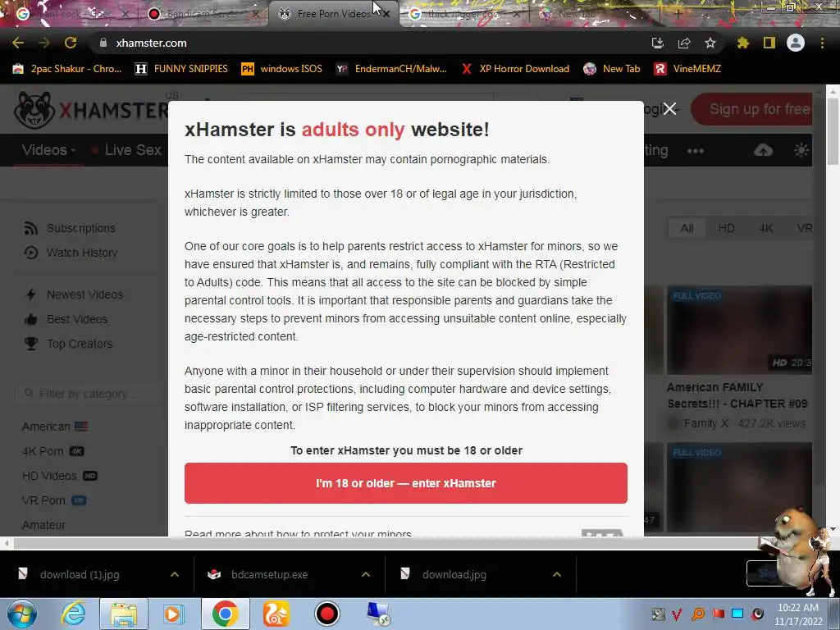
Task: Click the browser back arrow
Action: (x=18, y=43)
